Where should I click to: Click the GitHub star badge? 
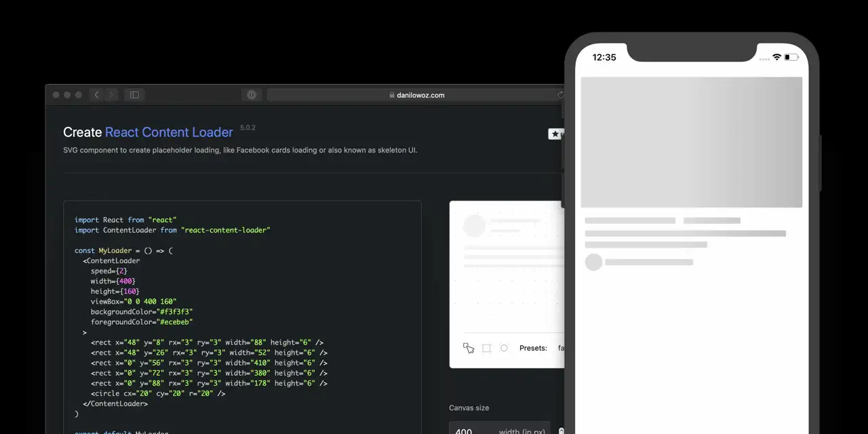coord(556,134)
